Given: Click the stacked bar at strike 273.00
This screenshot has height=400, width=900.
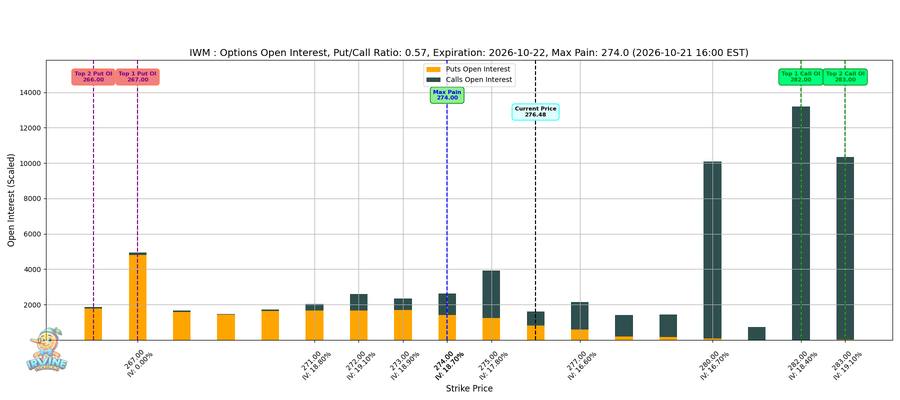Looking at the screenshot, I should click(403, 319).
